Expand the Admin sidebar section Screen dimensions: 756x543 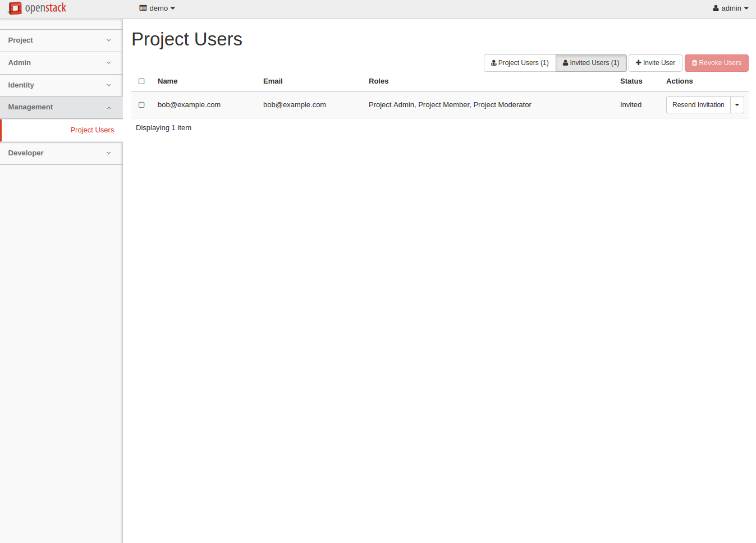pyautogui.click(x=61, y=63)
